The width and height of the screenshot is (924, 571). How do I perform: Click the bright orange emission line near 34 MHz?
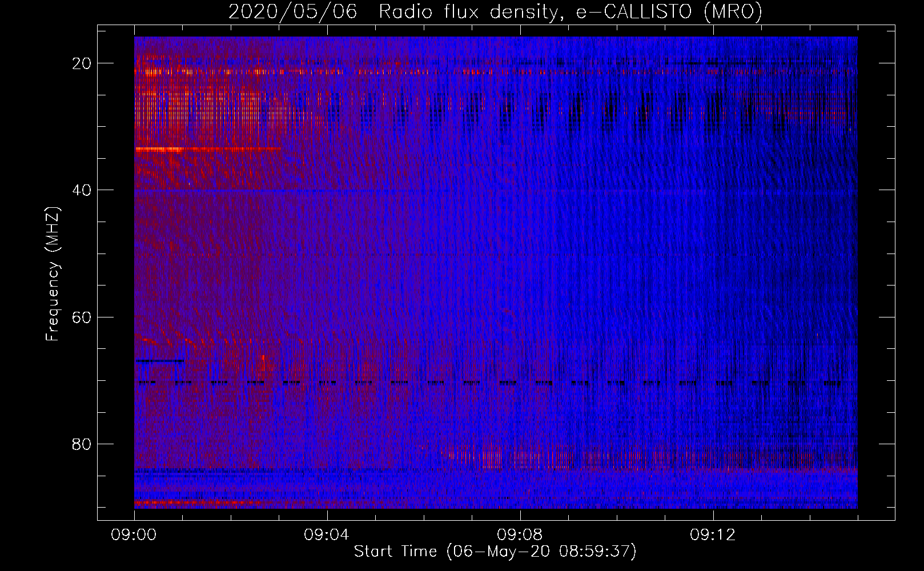pos(159,149)
